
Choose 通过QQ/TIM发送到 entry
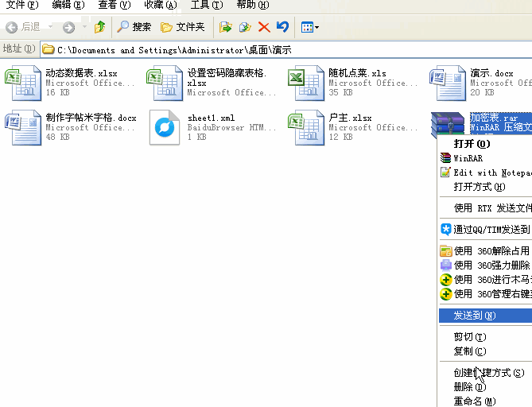[x=486, y=230]
